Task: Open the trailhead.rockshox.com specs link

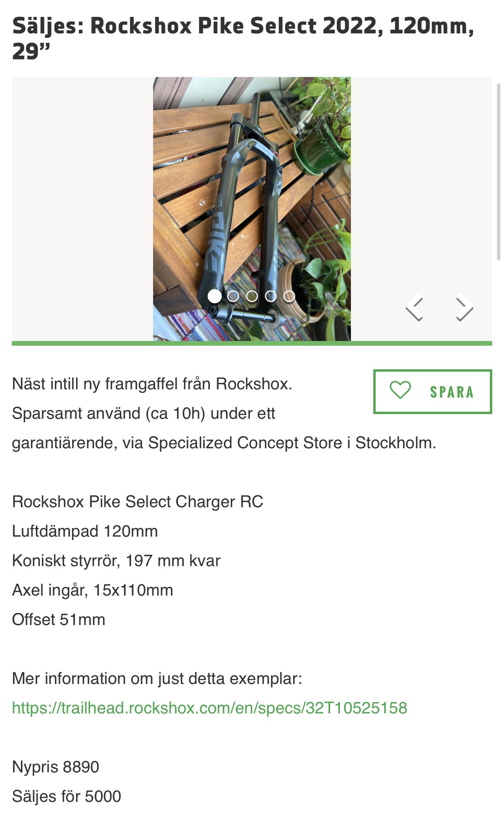Action: coord(210,708)
